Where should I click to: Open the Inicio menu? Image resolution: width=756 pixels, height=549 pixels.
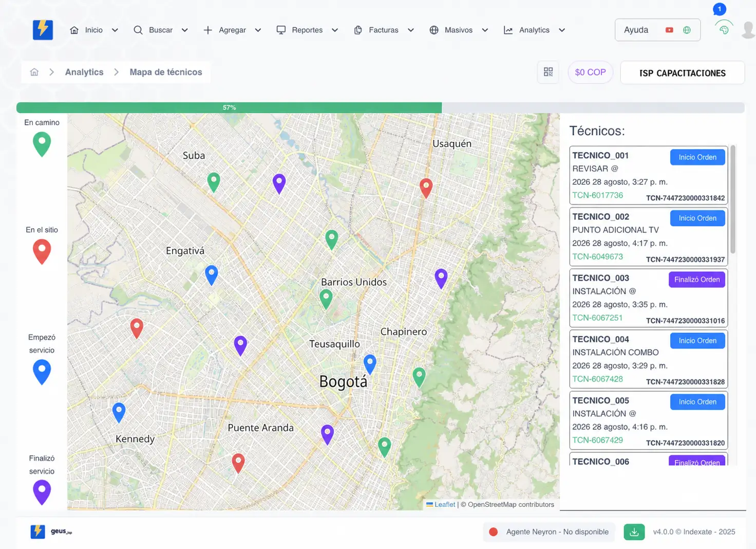click(94, 30)
